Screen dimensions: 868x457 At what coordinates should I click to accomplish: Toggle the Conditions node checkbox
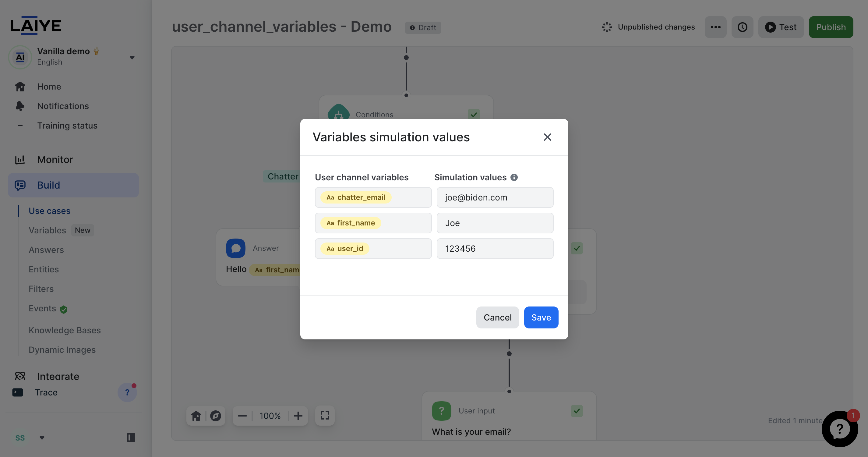(474, 115)
